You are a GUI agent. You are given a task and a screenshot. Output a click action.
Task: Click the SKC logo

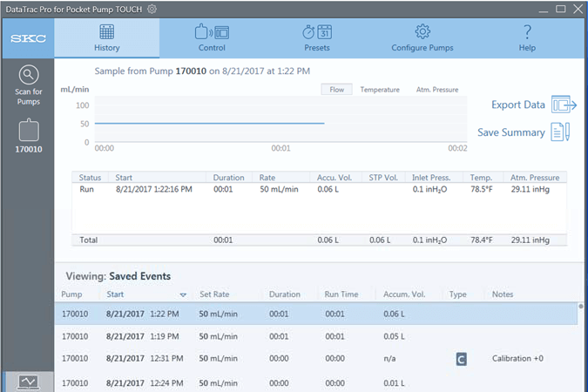click(29, 38)
